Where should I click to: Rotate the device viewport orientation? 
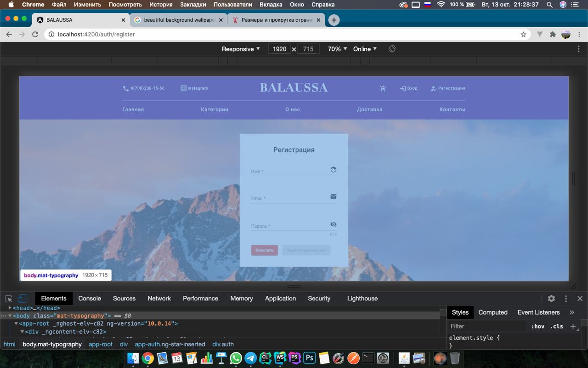(x=392, y=49)
